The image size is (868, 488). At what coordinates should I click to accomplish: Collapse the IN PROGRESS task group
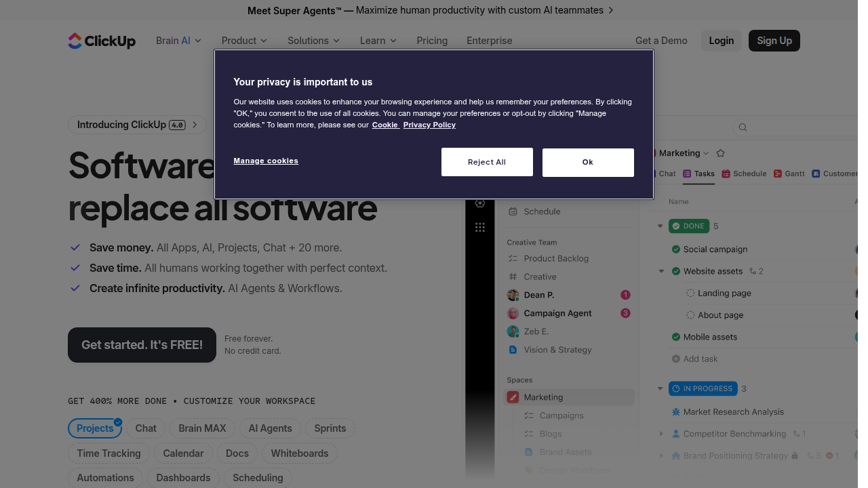tap(660, 388)
